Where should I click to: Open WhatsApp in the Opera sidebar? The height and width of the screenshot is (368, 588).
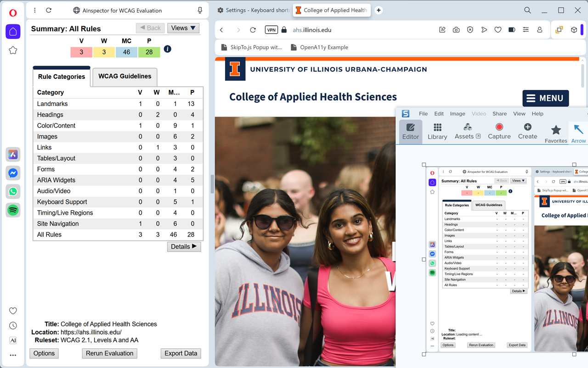13,191
